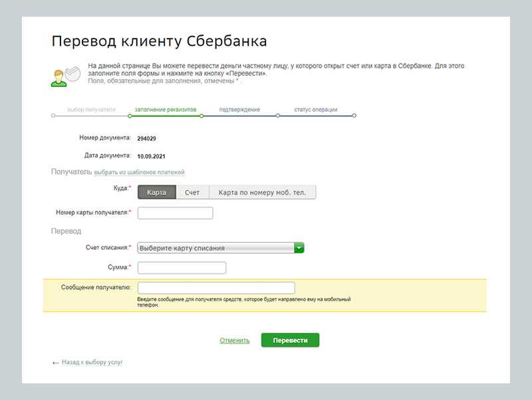The width and height of the screenshot is (532, 400).
Task: Focus the Сообщение получателю field
Action: tap(216, 288)
